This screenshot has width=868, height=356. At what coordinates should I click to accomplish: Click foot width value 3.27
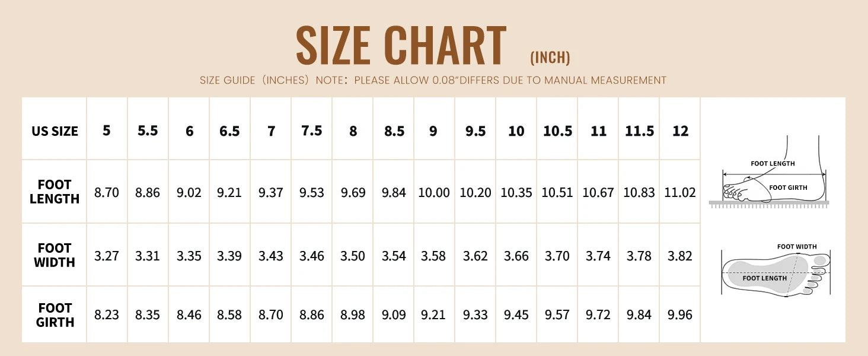click(107, 256)
